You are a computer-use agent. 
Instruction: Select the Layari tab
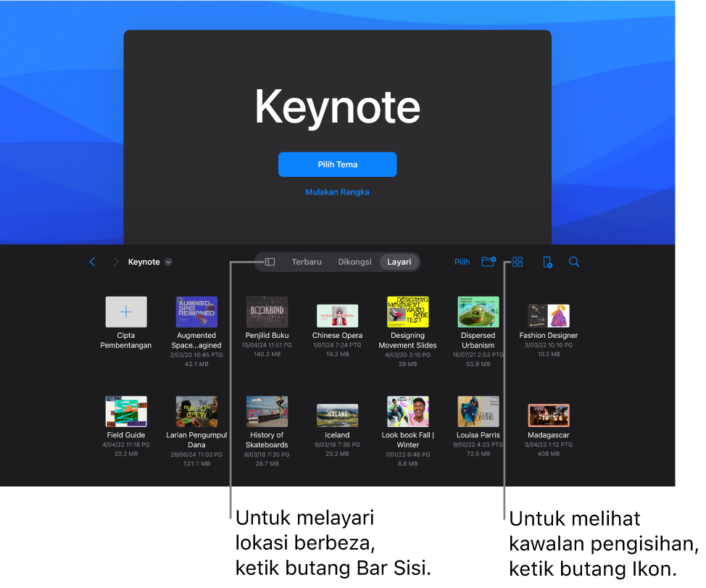399,262
